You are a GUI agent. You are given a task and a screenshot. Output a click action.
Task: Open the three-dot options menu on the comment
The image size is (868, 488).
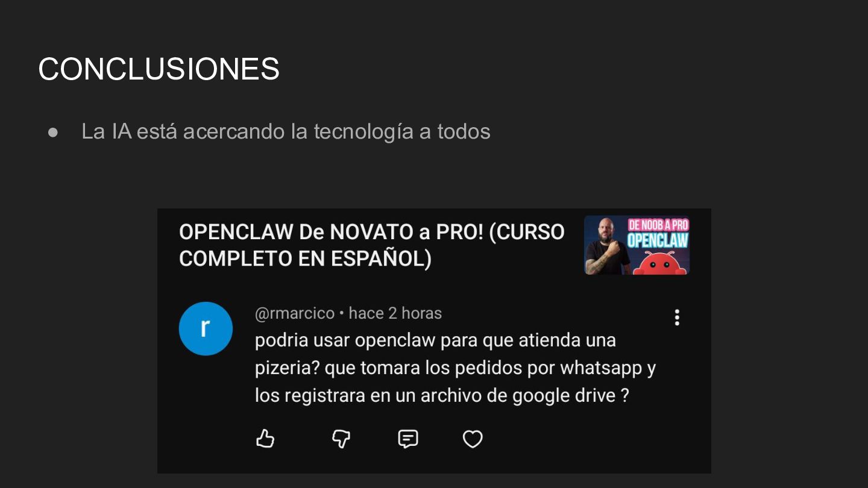tap(677, 318)
